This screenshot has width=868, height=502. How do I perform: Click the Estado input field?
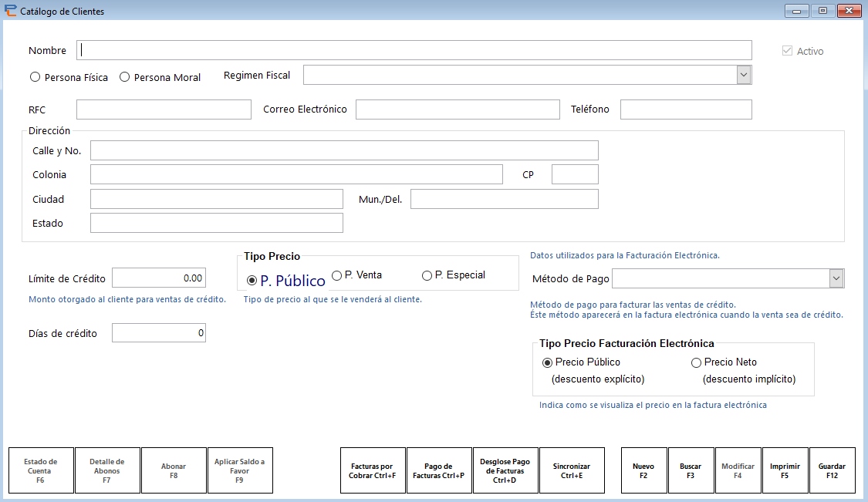pos(217,223)
